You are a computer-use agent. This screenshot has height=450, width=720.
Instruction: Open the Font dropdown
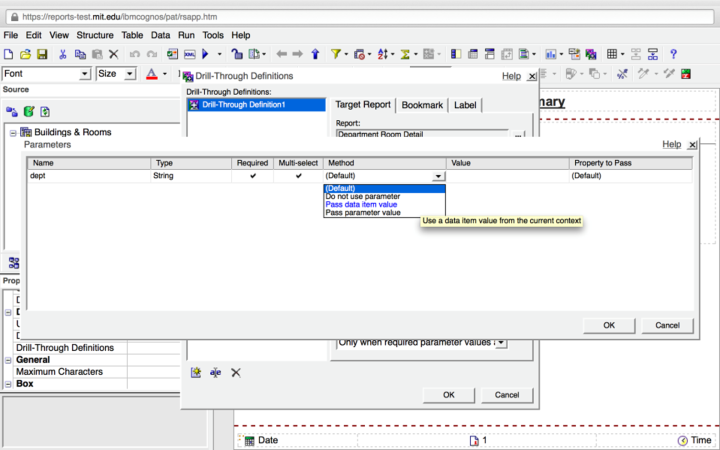(85, 74)
